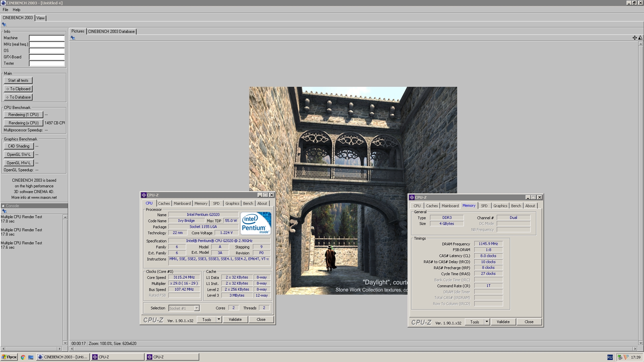
Task: Open the Start (Пуск) menu
Action: (9, 357)
